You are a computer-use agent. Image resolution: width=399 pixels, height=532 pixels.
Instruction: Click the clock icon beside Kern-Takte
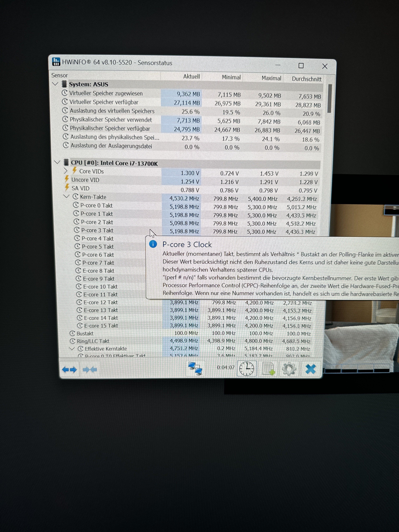coord(75,196)
